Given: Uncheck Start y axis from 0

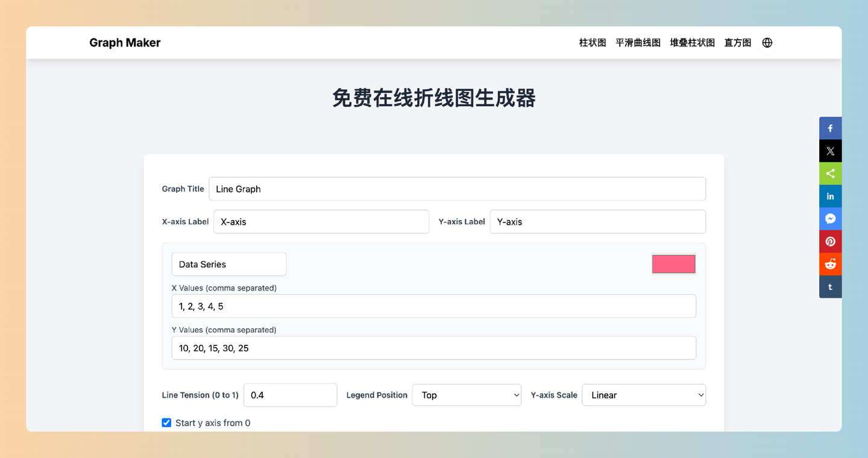Looking at the screenshot, I should point(166,422).
